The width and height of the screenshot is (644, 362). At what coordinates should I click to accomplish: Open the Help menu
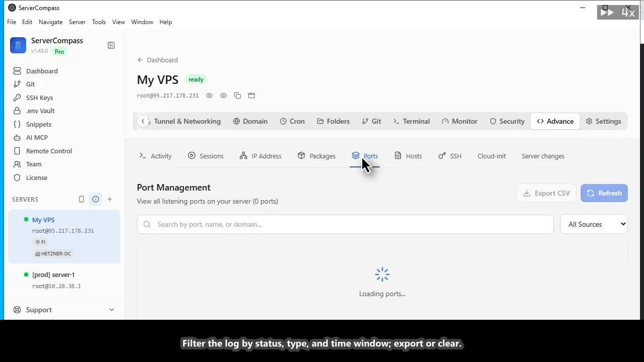point(166,22)
